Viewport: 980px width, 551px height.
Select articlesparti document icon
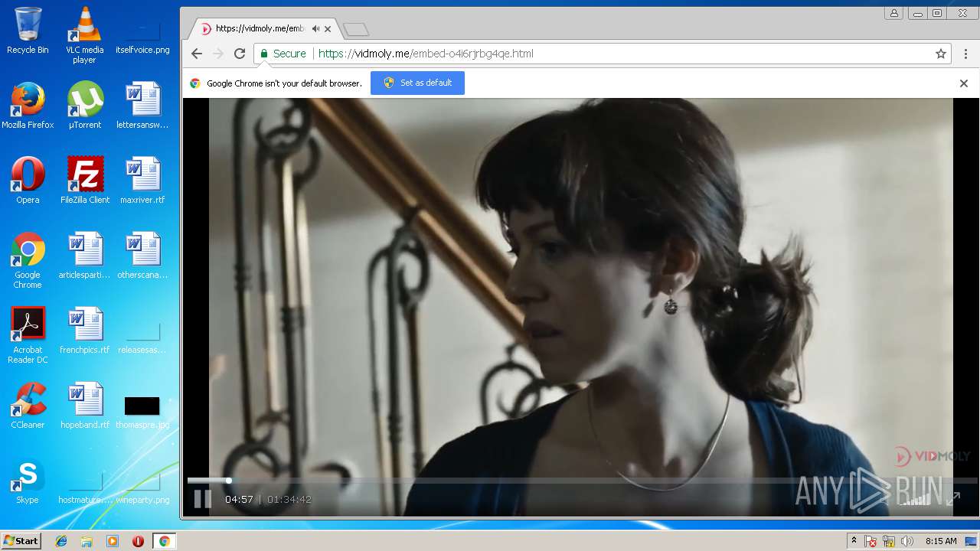(84, 256)
